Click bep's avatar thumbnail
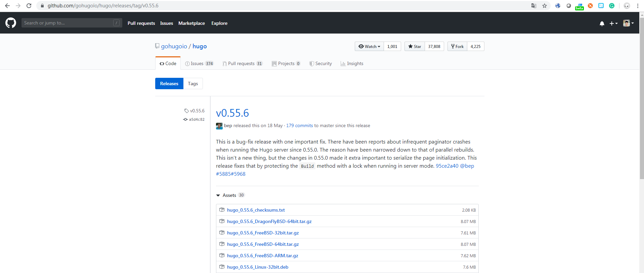 [219, 126]
